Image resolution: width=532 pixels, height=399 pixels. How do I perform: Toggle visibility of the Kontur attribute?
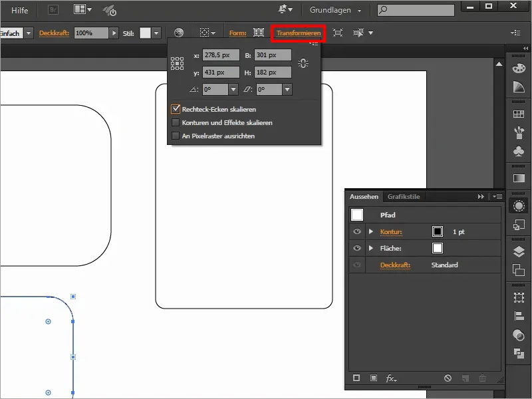[357, 231]
